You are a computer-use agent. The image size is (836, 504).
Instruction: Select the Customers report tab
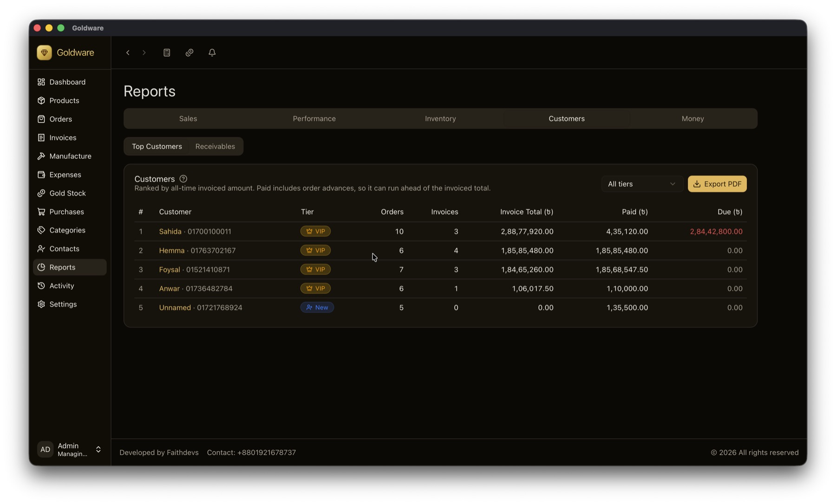tap(567, 118)
